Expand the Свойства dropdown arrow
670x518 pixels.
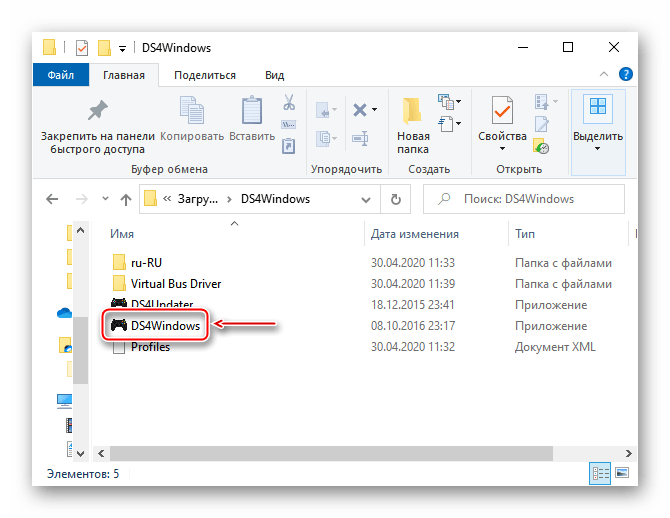click(502, 149)
